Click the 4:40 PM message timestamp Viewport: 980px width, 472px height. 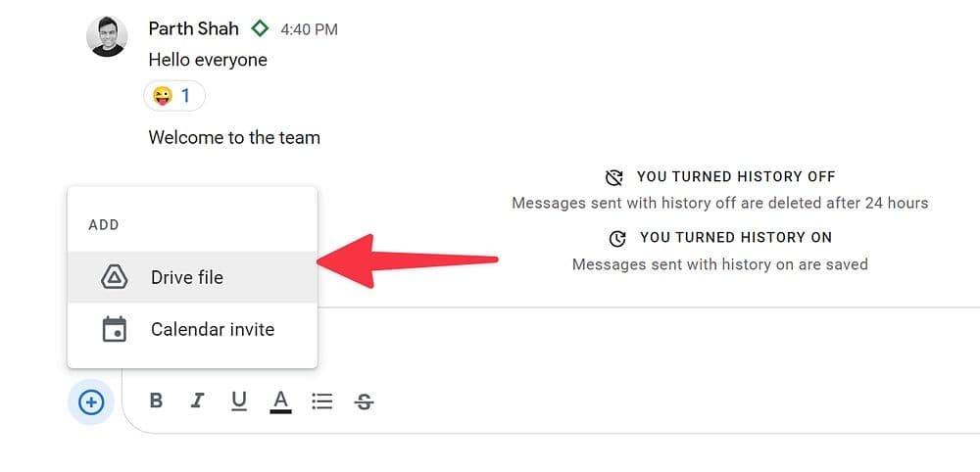(310, 29)
